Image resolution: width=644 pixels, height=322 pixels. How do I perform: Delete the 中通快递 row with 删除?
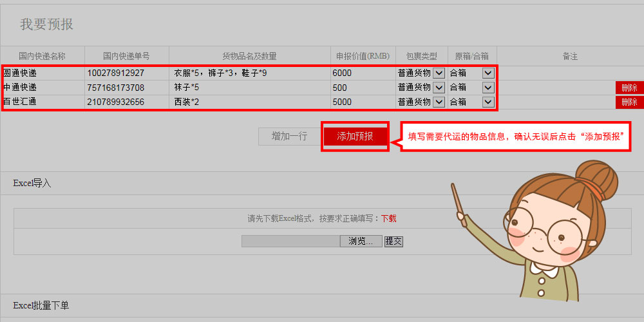point(629,88)
